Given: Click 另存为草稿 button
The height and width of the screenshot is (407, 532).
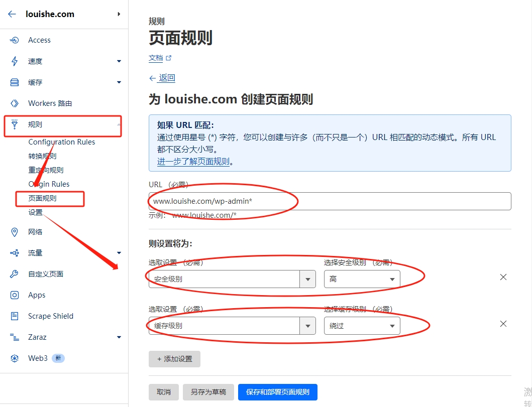Looking at the screenshot, I should [x=208, y=392].
